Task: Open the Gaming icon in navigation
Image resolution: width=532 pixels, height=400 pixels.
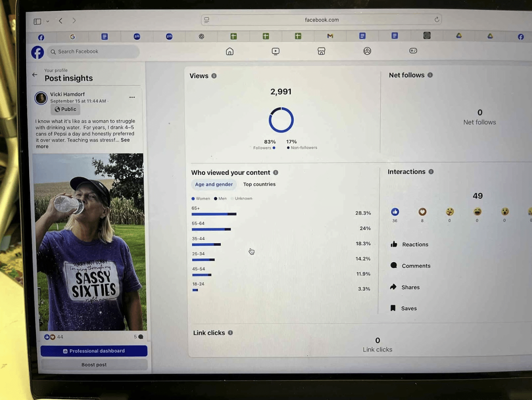Action: coord(413,51)
